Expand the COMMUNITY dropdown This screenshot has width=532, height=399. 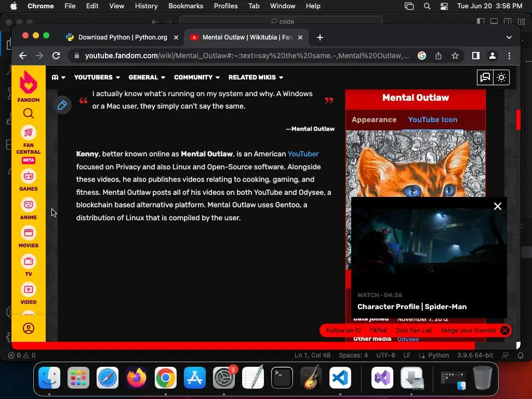pyautogui.click(x=197, y=77)
